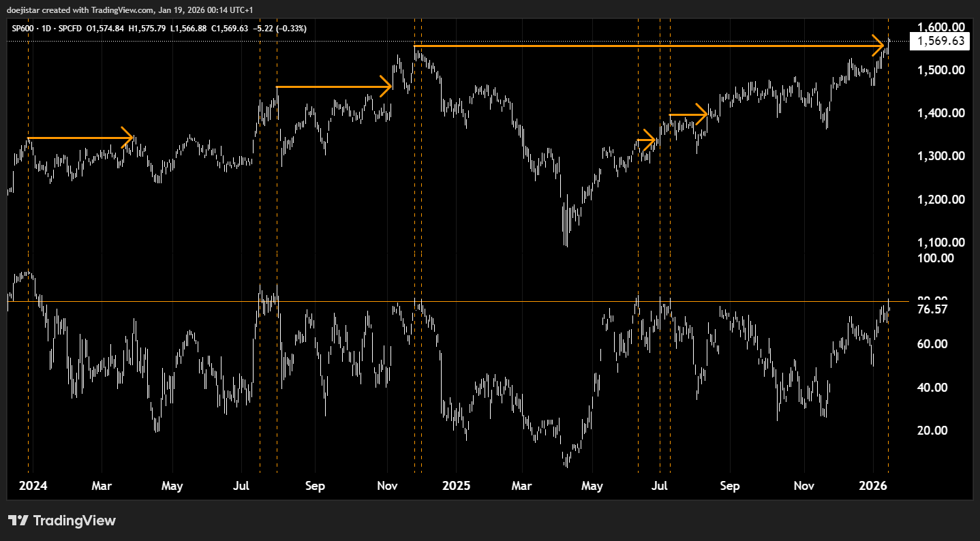
Task: Select the current price label 1,569.63
Action: point(941,41)
